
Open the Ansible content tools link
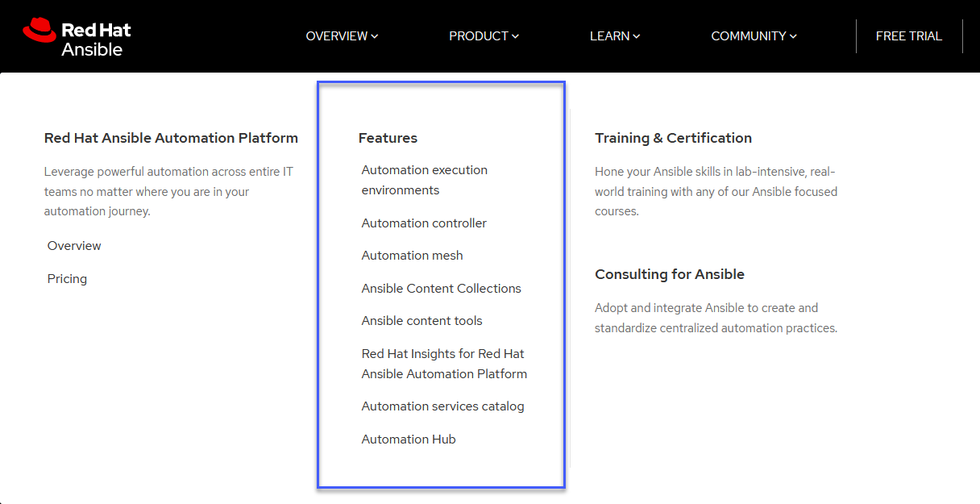tap(421, 320)
